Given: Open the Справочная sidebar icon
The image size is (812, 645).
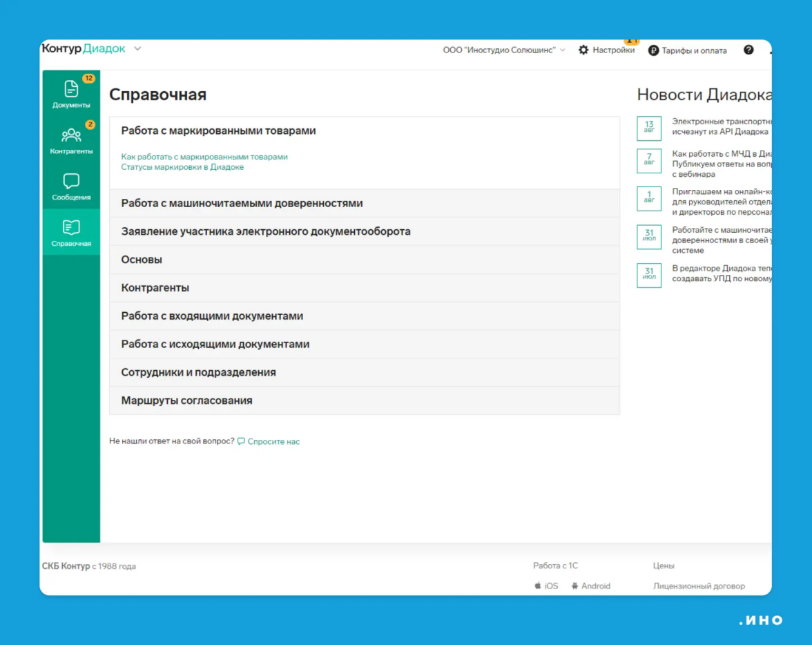Looking at the screenshot, I should (71, 227).
